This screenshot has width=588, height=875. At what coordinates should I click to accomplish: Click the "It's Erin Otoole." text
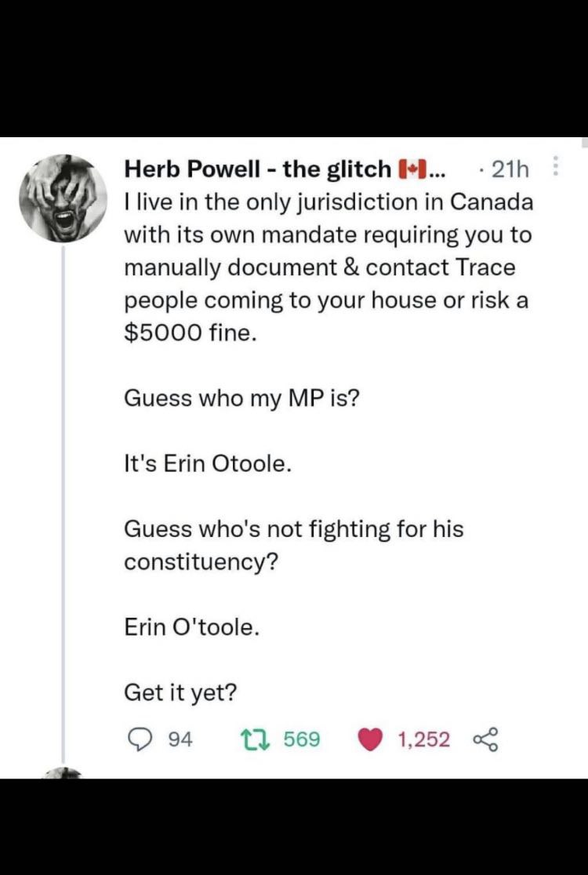point(208,463)
